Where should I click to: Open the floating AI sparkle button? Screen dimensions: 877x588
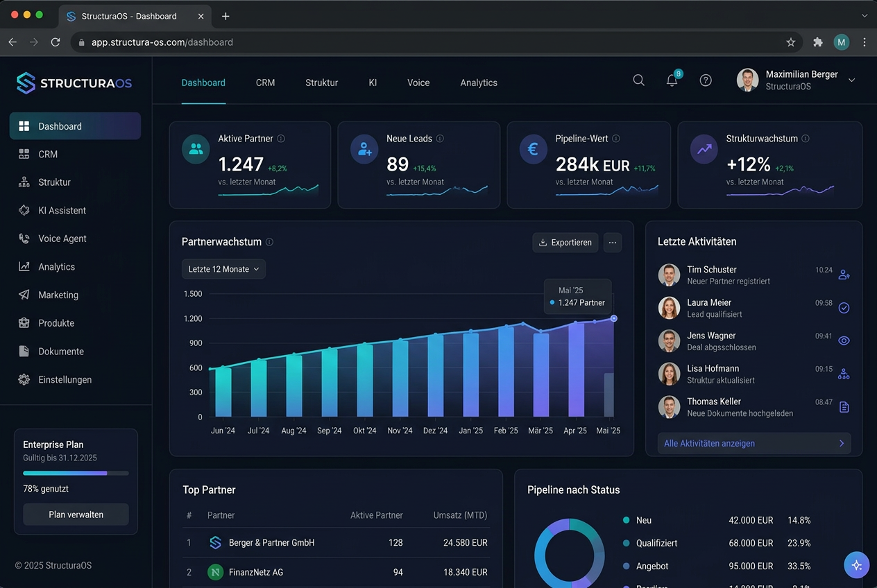[857, 565]
